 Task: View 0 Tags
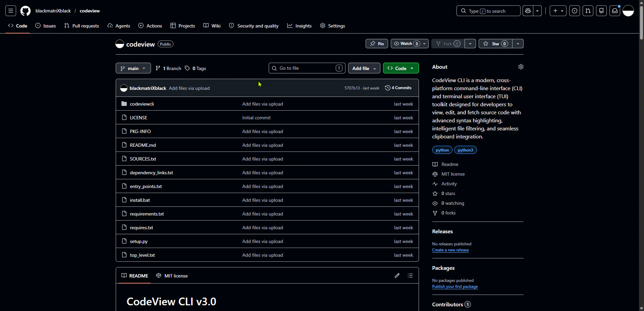tap(196, 68)
